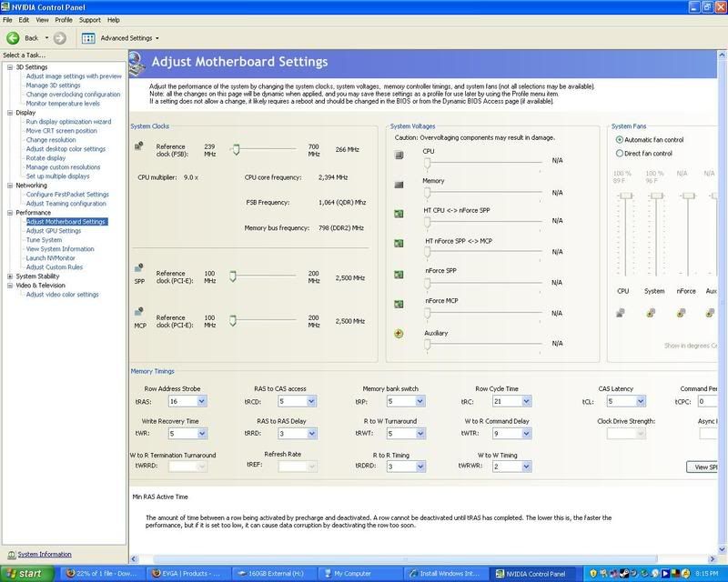This screenshot has height=582, width=728.
Task: Open the Profile menu
Action: pos(63,19)
